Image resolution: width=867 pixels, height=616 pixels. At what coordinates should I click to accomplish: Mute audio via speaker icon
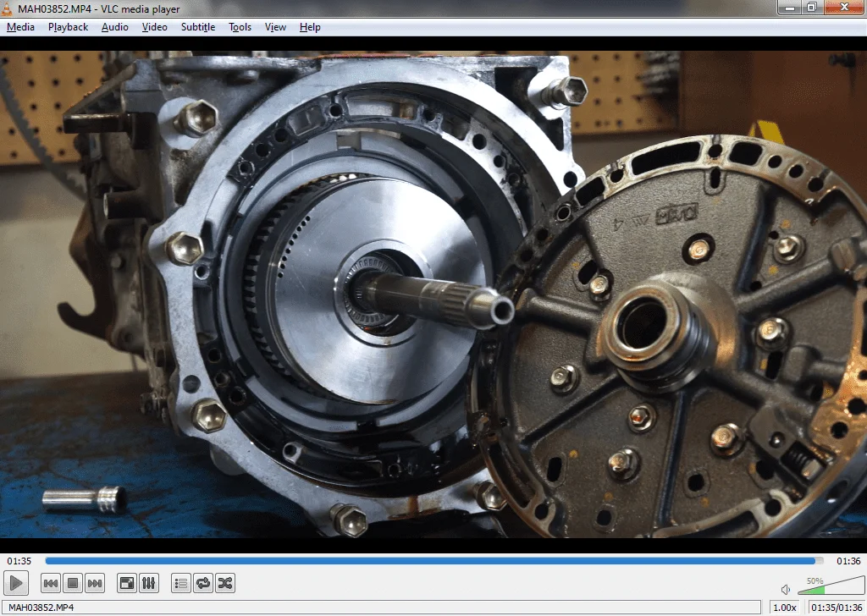coord(786,589)
